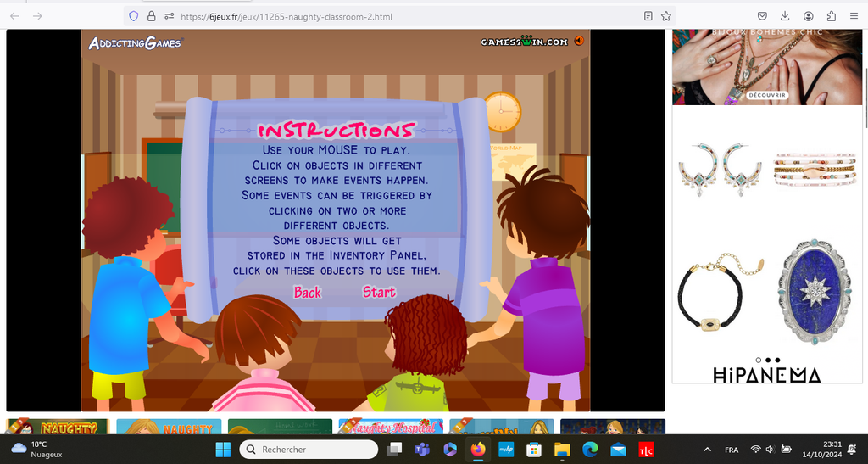This screenshot has width=868, height=464.
Task: Open the chalkboard homework game thumbnail
Action: point(280,427)
